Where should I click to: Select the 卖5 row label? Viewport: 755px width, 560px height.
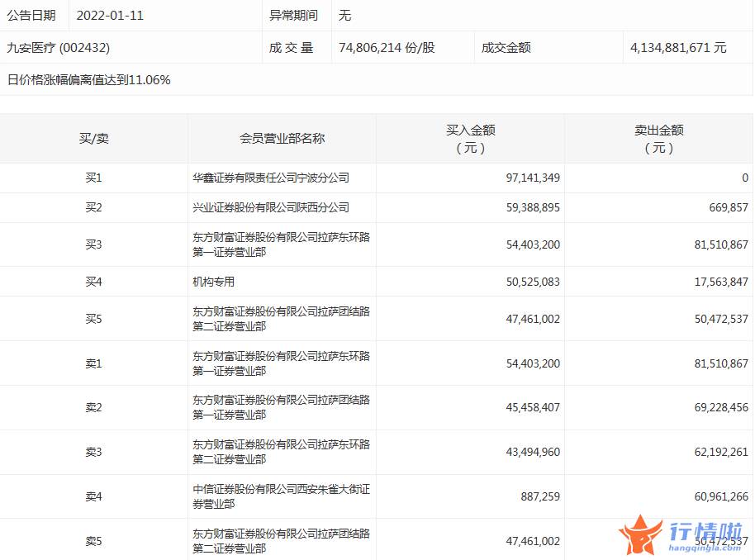(x=94, y=541)
